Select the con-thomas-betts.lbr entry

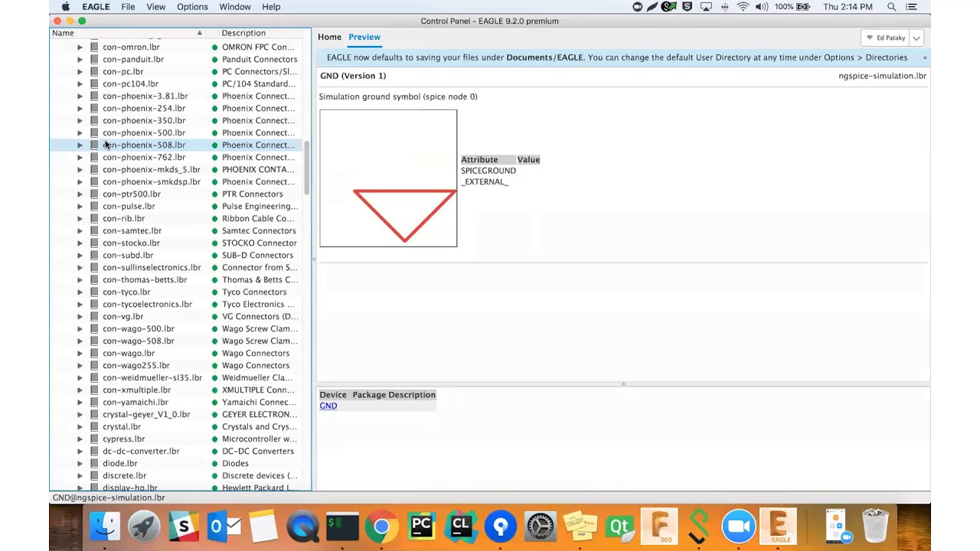(x=145, y=279)
